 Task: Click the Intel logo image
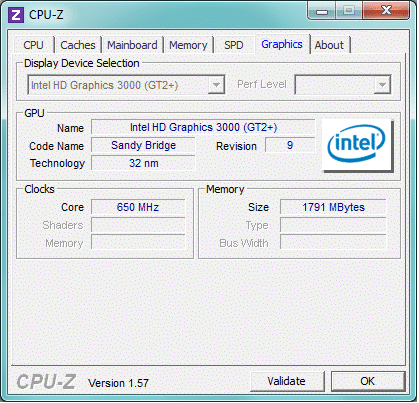[x=358, y=146]
